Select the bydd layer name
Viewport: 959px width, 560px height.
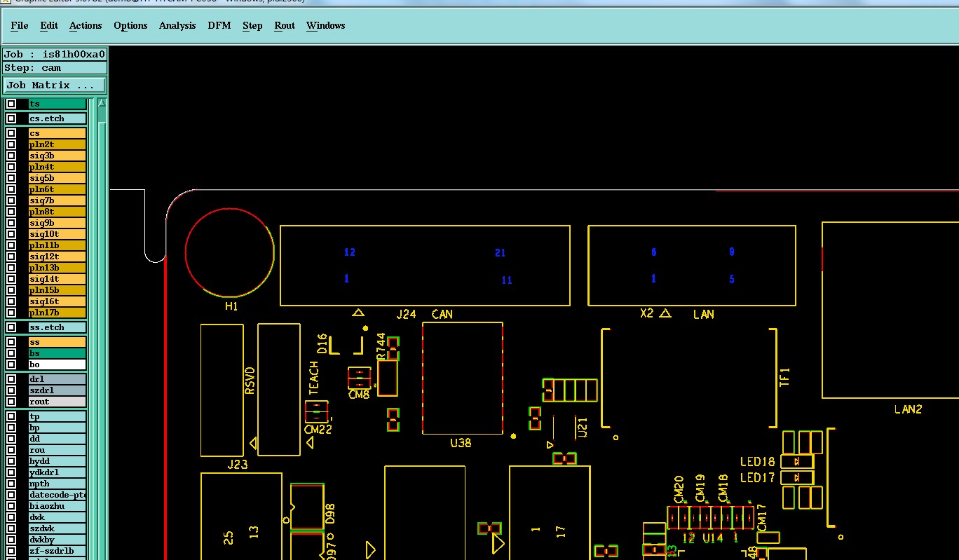tap(57, 461)
